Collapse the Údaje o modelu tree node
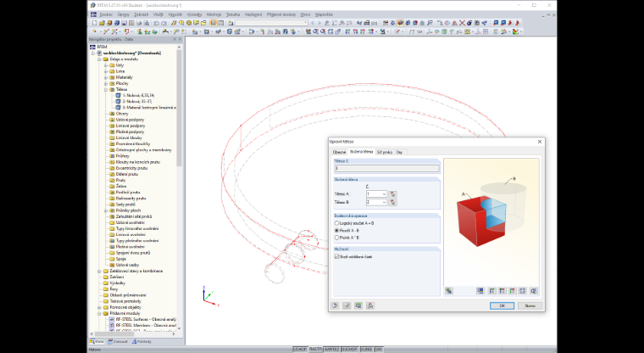 click(x=99, y=59)
